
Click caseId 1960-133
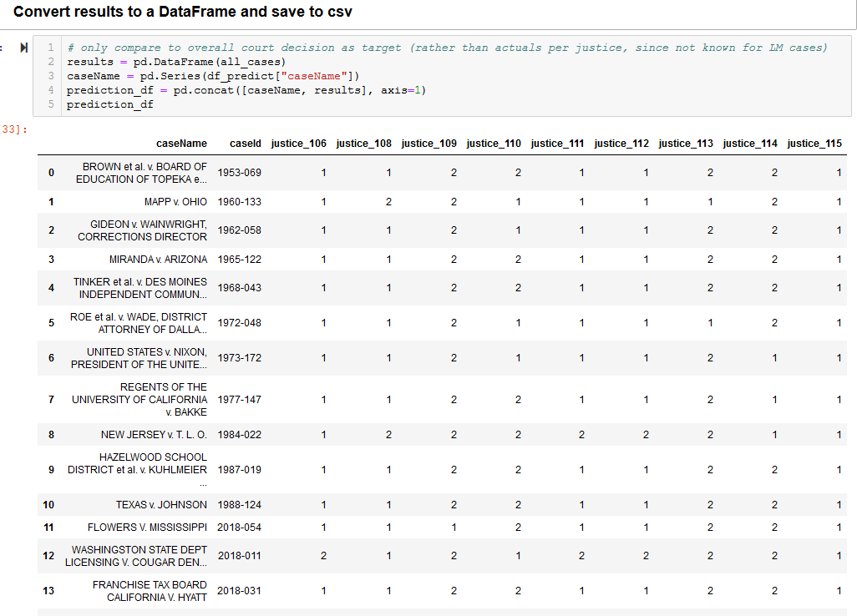[x=240, y=201]
